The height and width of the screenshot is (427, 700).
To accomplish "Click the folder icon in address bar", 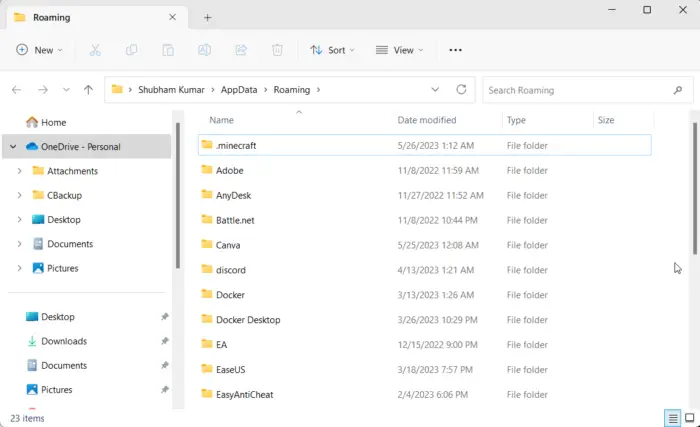I will click(117, 89).
